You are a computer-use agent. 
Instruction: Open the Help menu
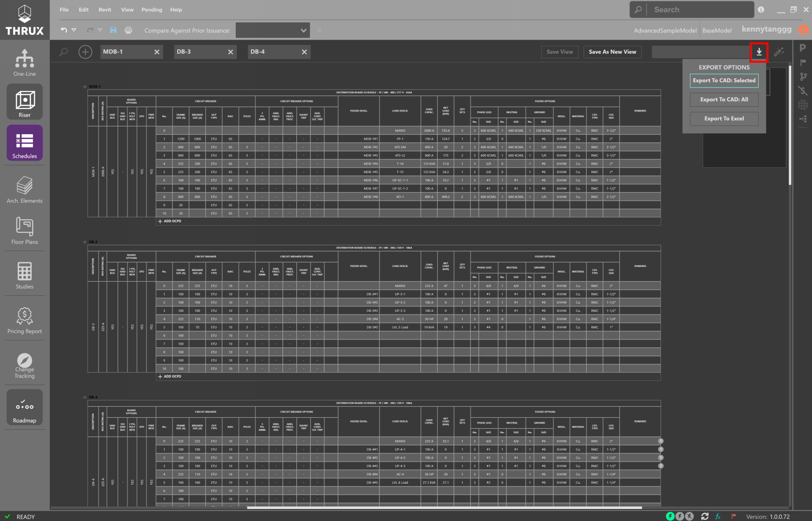[x=176, y=10]
